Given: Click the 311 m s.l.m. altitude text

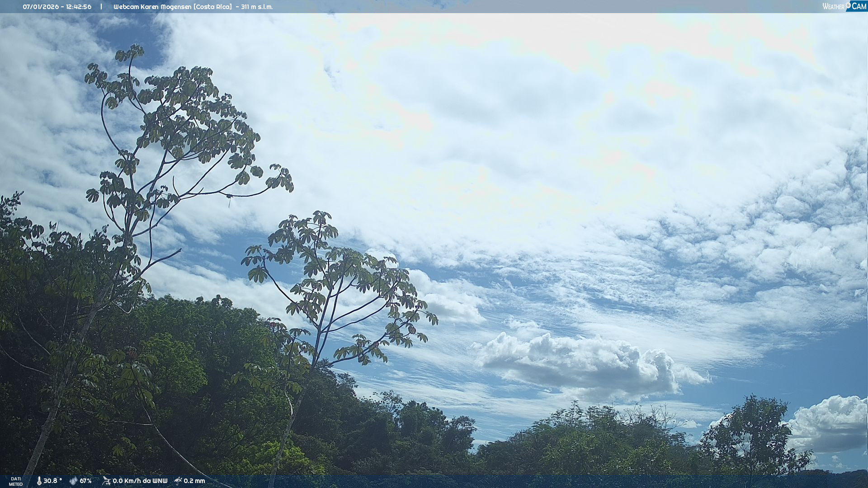Looking at the screenshot, I should [x=257, y=7].
